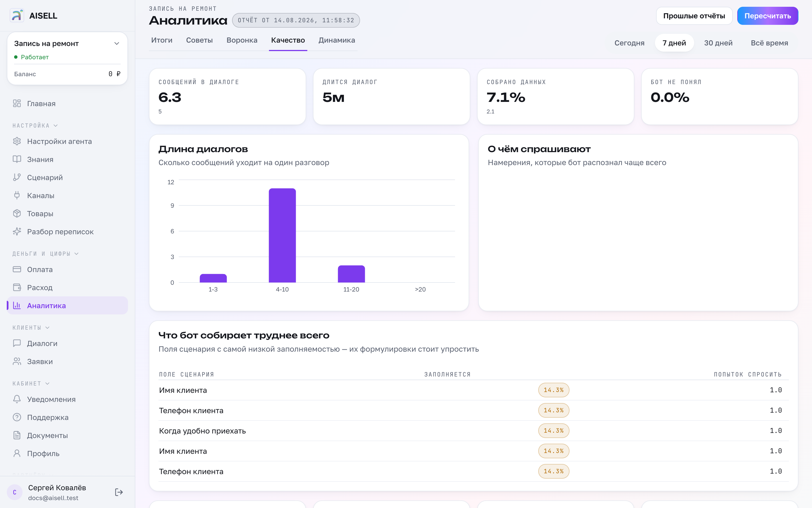Click the Длится диалог 5м card
812x508 pixels.
(392, 97)
